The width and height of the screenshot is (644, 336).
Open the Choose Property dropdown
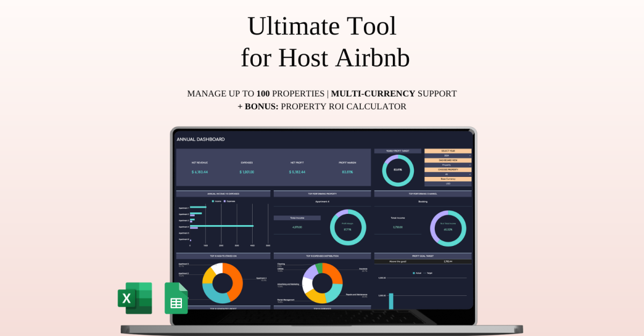coord(448,174)
